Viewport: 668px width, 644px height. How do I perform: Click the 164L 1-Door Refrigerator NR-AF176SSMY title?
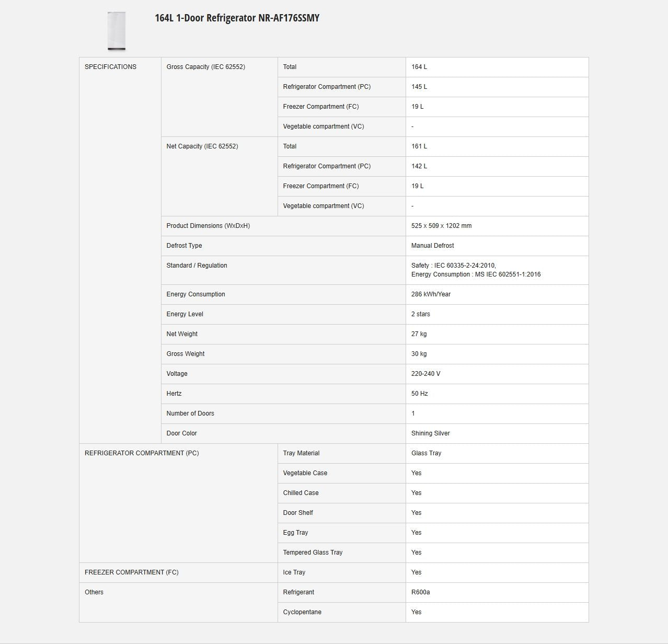(237, 18)
